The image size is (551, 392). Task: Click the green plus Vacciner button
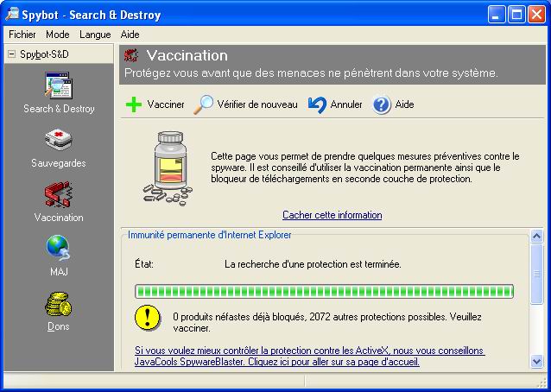coord(134,104)
